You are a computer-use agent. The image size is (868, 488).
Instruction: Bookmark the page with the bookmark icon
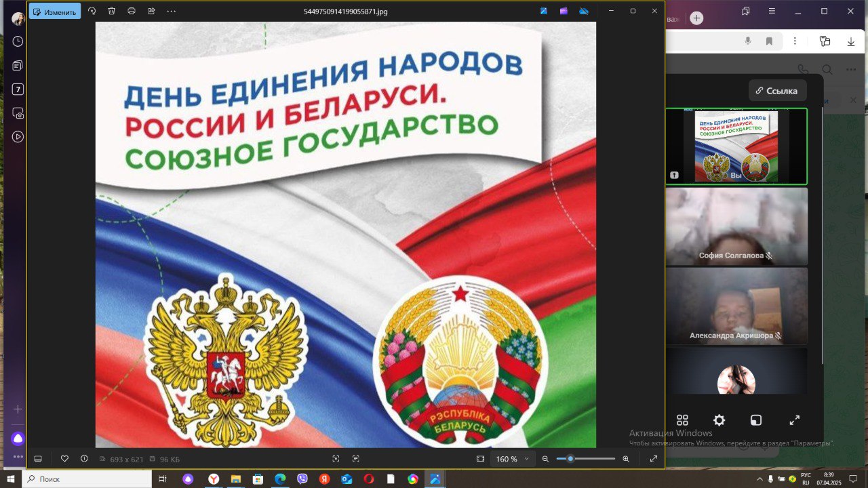[x=769, y=41]
